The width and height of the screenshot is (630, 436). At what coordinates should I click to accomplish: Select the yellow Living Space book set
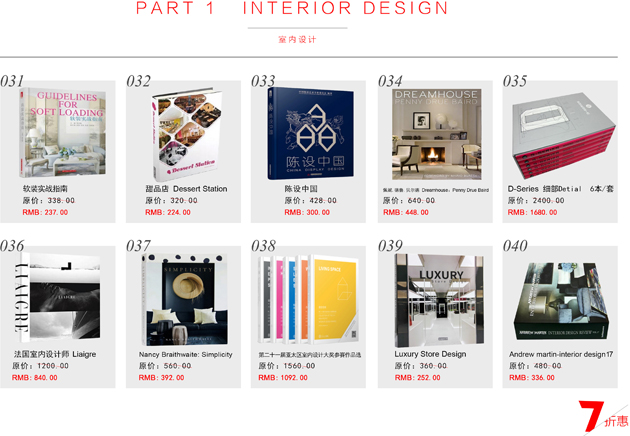click(308, 299)
